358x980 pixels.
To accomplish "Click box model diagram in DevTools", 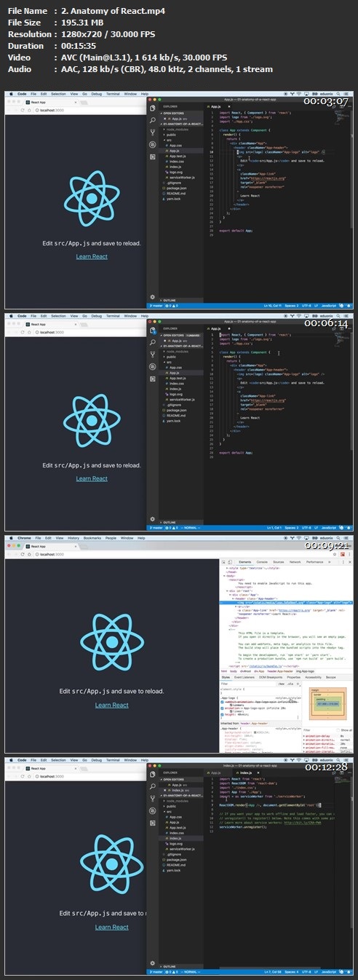I will [x=327, y=704].
